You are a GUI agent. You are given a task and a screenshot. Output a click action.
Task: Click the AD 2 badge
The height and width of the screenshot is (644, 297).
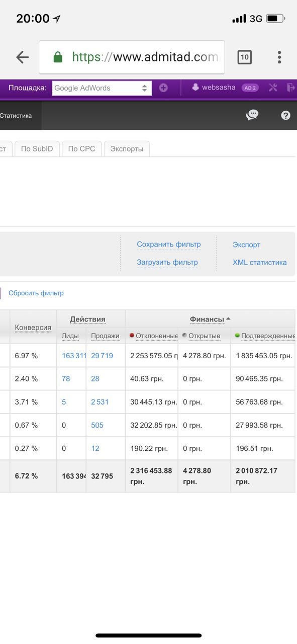(x=250, y=88)
